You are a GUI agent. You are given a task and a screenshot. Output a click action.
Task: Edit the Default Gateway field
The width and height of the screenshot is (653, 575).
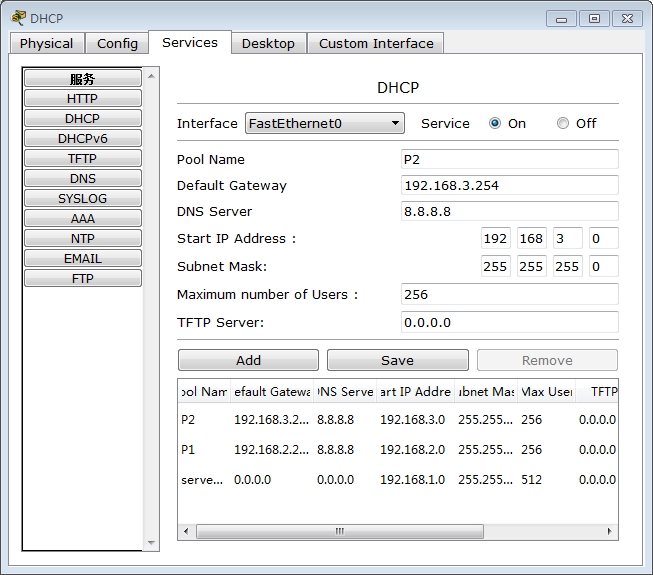pos(508,185)
